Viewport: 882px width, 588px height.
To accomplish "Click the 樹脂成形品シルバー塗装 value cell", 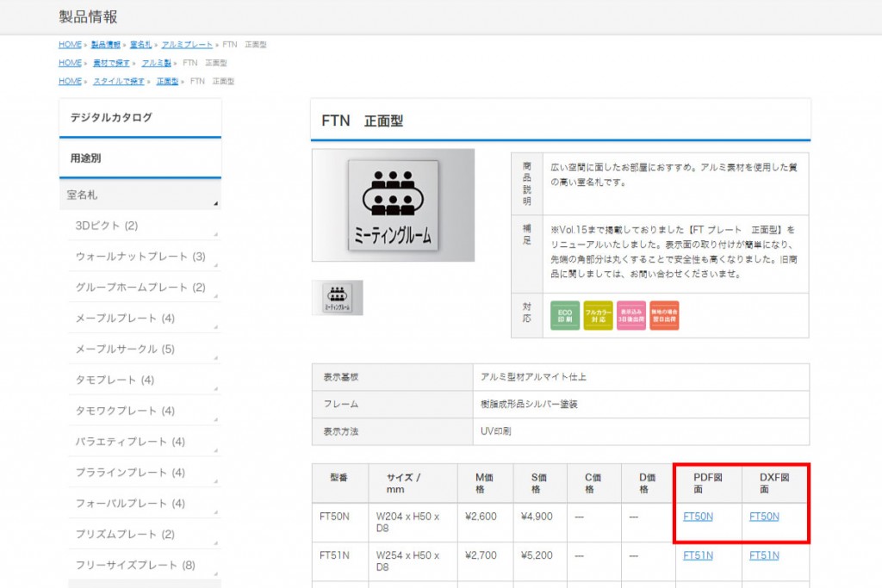I will [x=641, y=404].
